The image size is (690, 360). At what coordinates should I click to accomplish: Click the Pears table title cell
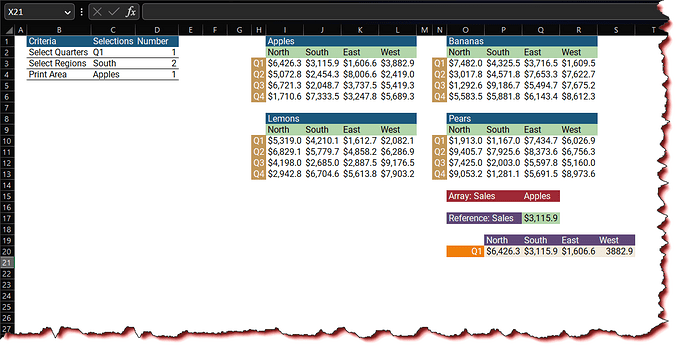pyautogui.click(x=522, y=119)
